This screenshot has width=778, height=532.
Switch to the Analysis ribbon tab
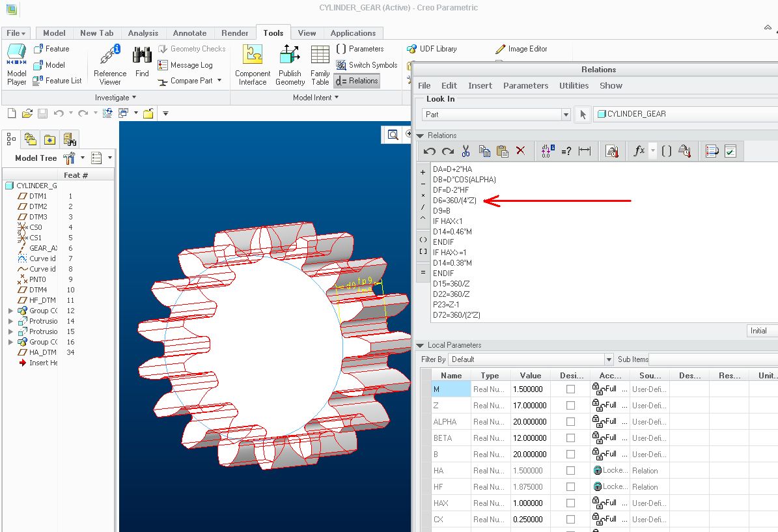(143, 33)
